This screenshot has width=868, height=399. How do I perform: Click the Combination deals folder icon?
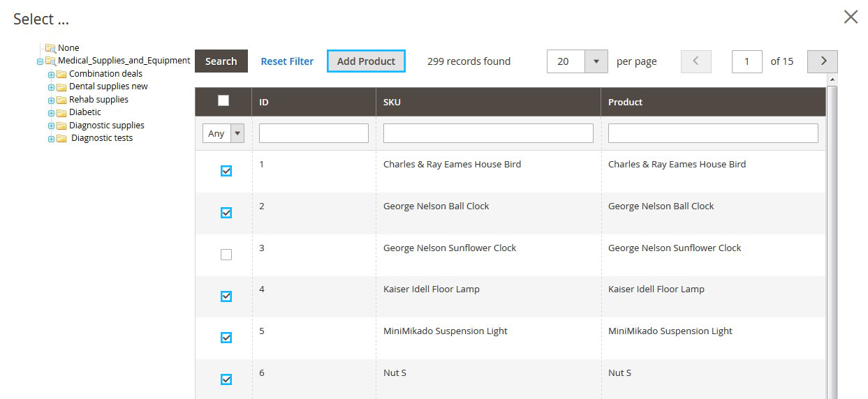click(61, 74)
